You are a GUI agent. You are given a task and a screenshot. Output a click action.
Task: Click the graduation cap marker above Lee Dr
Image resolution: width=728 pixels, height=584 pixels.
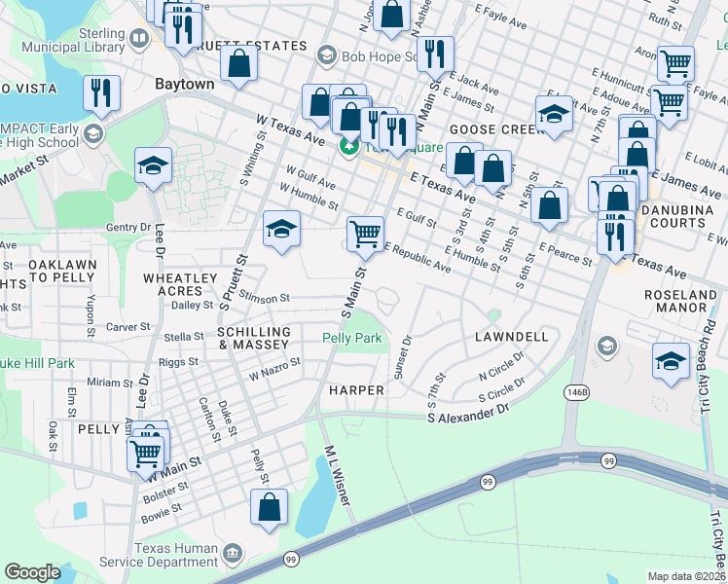tap(153, 166)
